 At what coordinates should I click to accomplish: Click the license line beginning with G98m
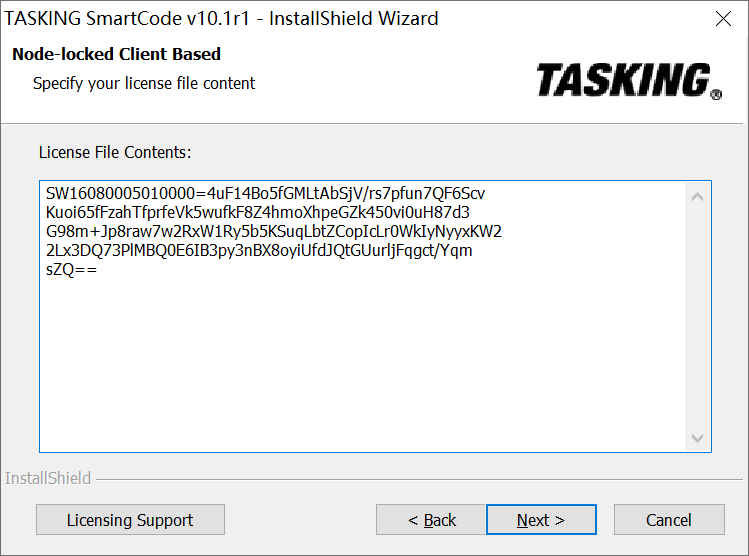[273, 231]
